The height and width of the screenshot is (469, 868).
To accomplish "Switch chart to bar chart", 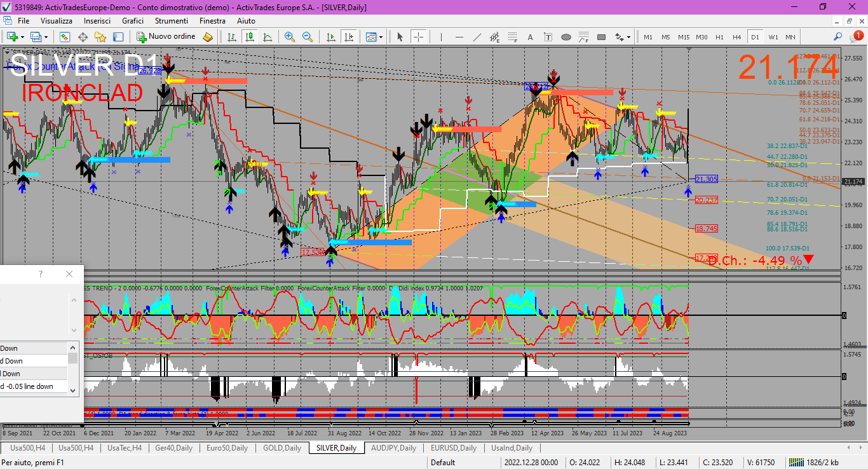I will [x=232, y=37].
